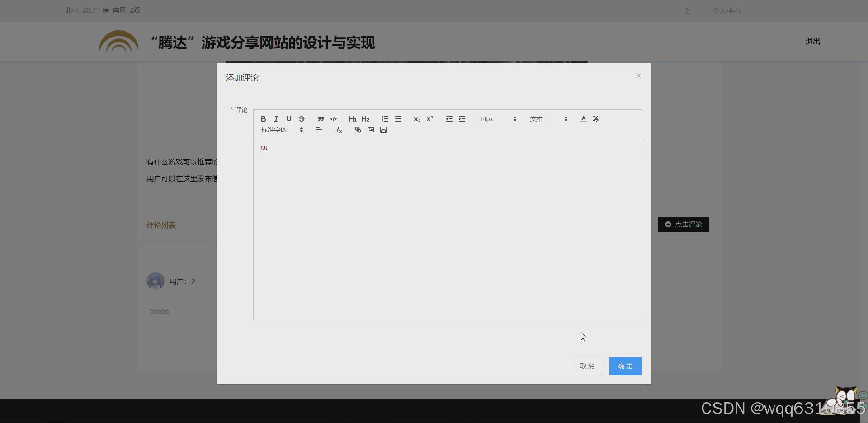Apply Heading 1 formatting

[353, 119]
